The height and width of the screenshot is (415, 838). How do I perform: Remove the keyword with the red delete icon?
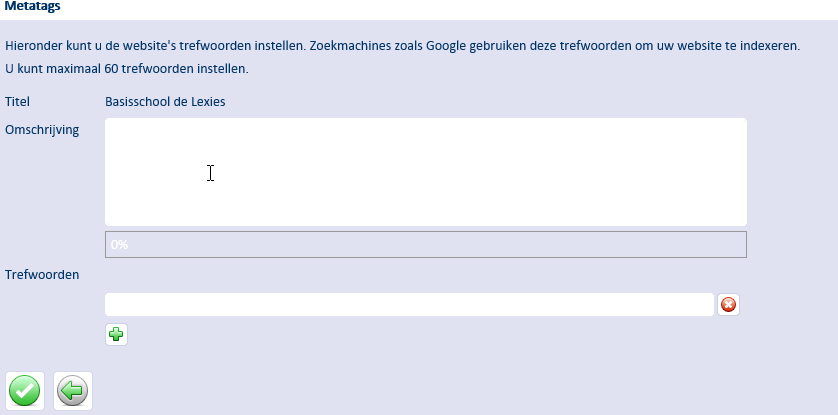728,304
